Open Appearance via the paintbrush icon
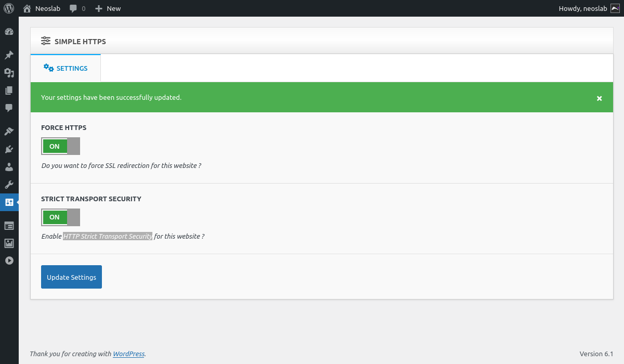This screenshot has height=364, width=624. point(9,132)
